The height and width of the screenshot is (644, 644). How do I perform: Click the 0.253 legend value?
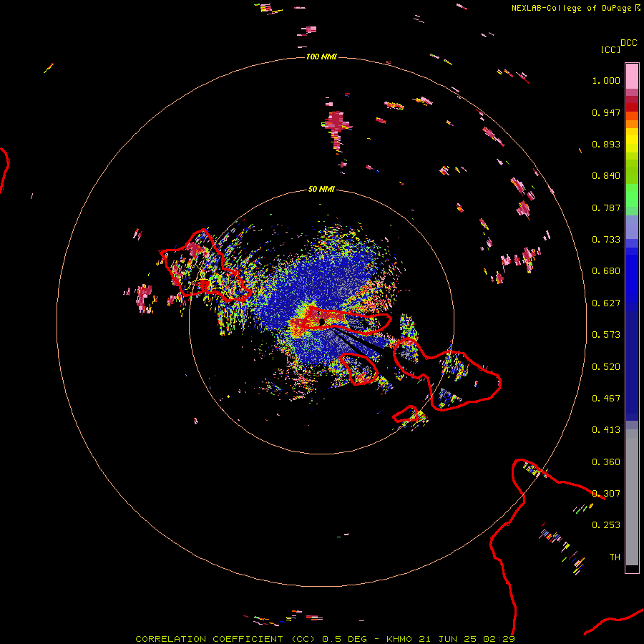[x=606, y=525]
